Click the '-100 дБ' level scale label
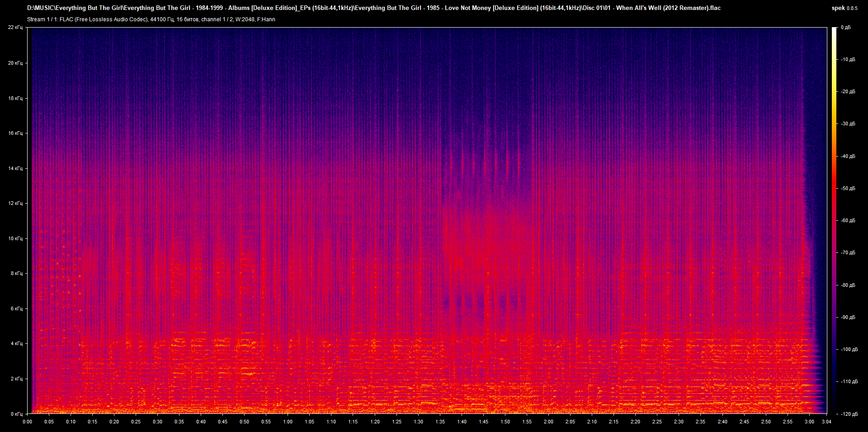Image resolution: width=868 pixels, height=432 pixels. point(849,349)
